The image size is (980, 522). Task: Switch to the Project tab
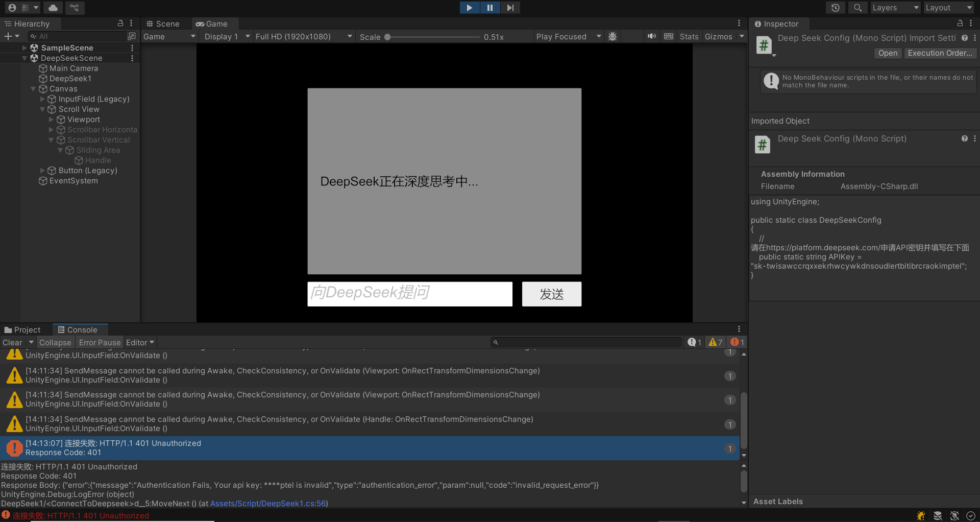tap(22, 329)
